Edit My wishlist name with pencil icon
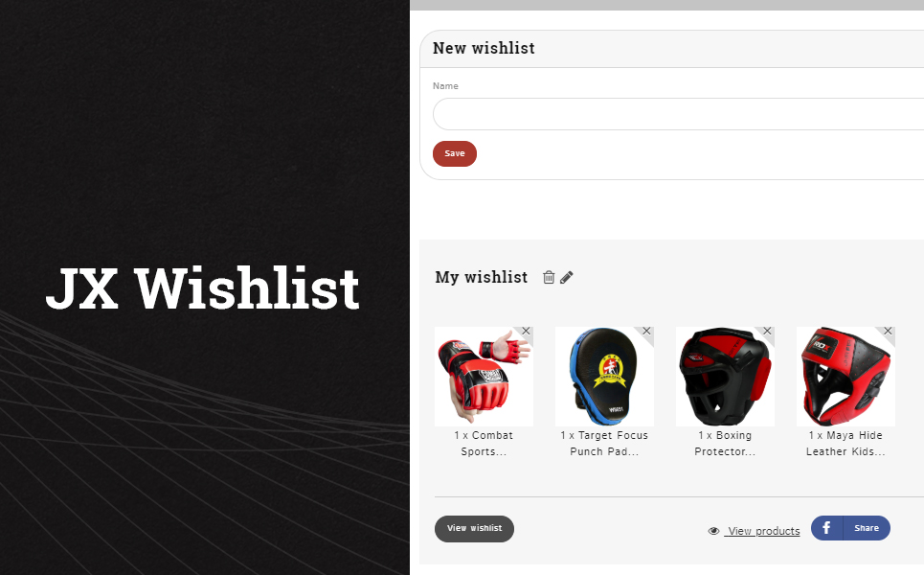The image size is (924, 575). [x=566, y=277]
